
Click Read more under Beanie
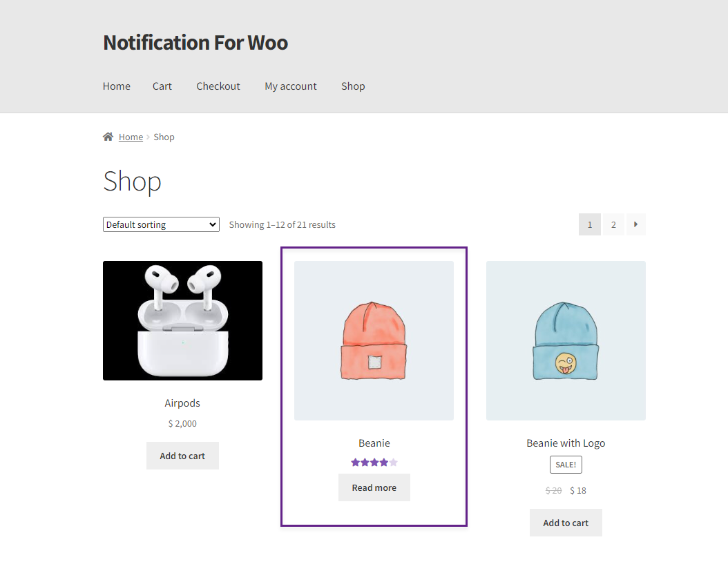pos(374,487)
